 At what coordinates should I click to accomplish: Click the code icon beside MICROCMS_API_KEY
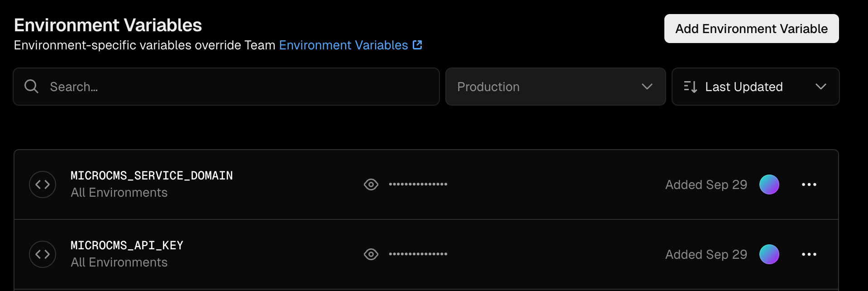click(x=43, y=254)
